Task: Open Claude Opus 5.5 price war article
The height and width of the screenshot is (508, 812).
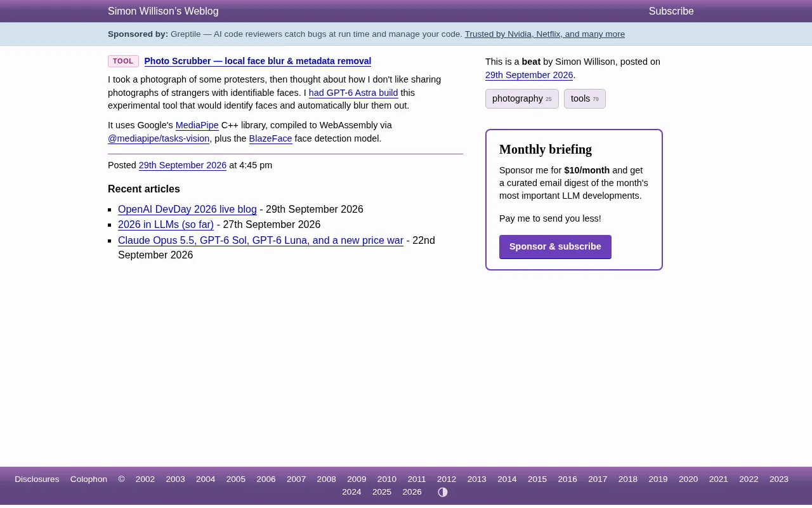Action: (x=261, y=241)
